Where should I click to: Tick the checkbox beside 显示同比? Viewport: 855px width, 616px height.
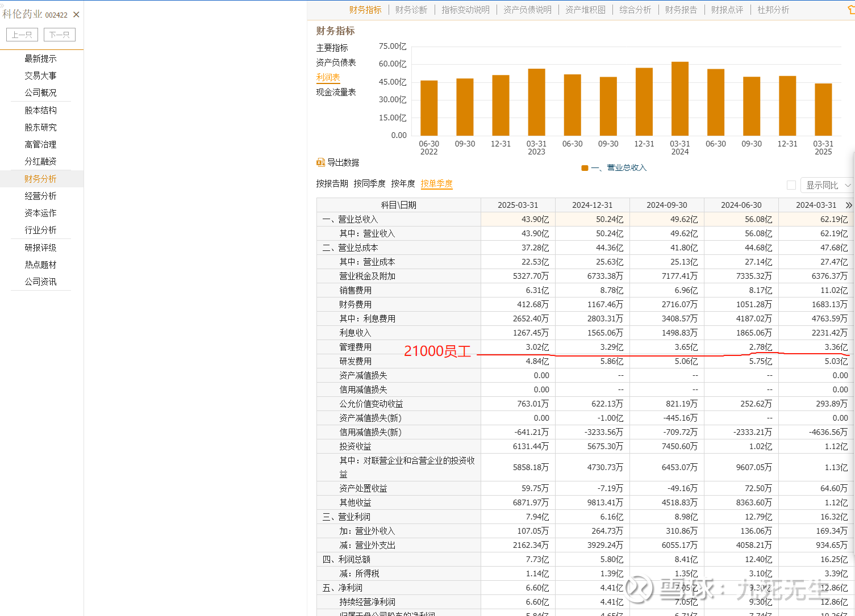791,185
